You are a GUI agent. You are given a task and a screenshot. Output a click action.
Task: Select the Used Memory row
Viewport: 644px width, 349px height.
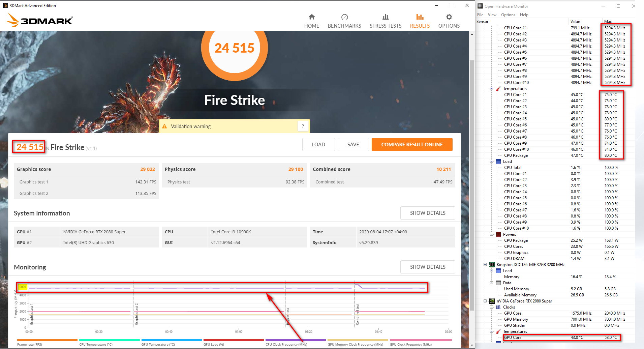click(x=556, y=289)
